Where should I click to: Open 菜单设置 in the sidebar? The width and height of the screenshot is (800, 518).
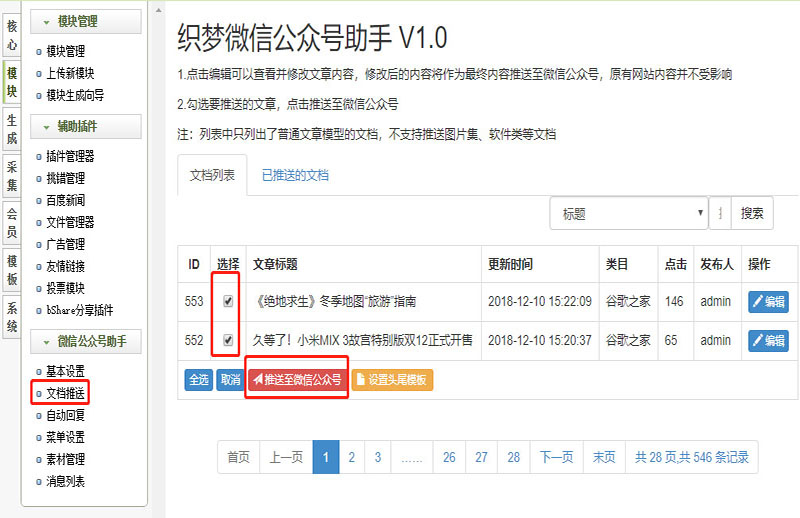65,437
